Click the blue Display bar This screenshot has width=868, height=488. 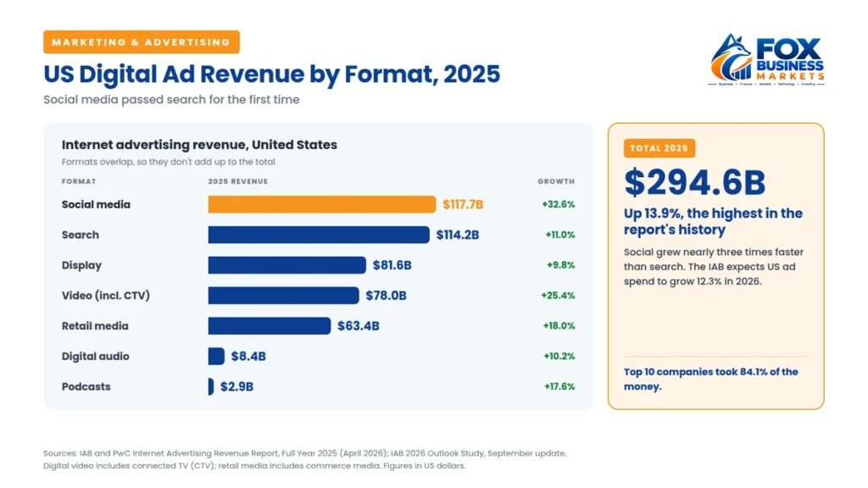point(287,265)
